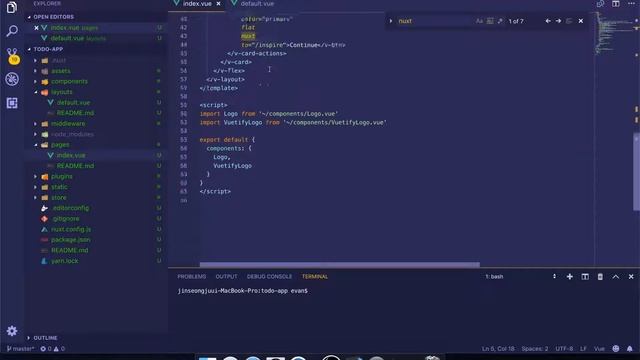Switch to the Output panel tab
The height and width of the screenshot is (360, 640).
tap(226, 277)
